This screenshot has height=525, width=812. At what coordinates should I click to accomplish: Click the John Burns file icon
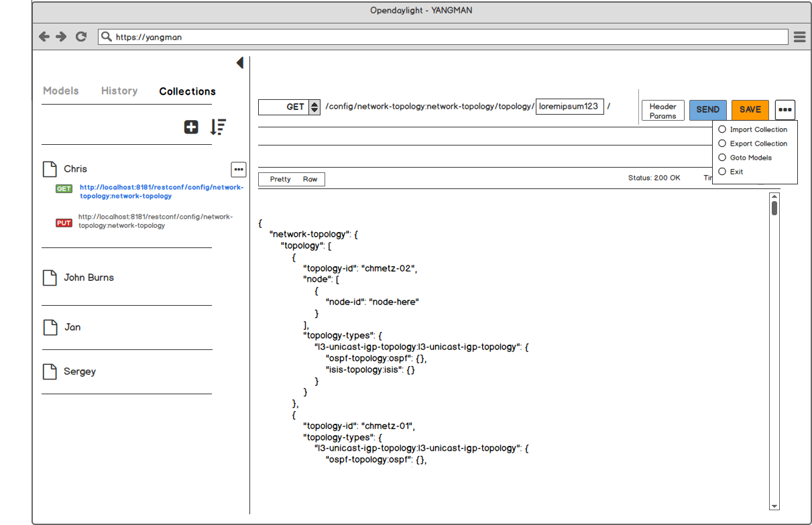pos(50,278)
